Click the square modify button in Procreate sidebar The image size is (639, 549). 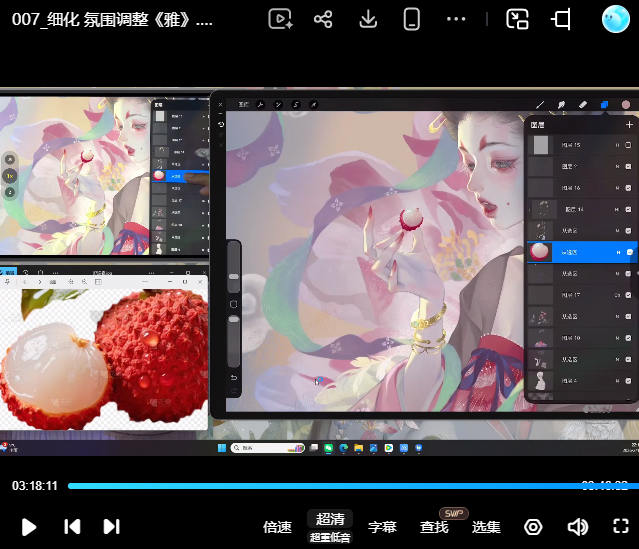click(234, 304)
